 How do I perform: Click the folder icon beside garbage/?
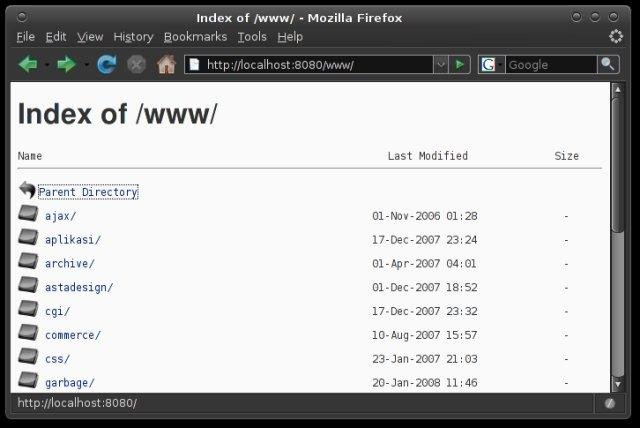click(x=28, y=380)
